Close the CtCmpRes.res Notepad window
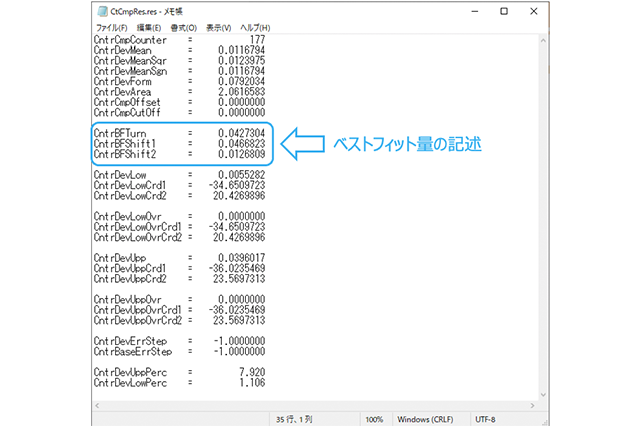 click(x=535, y=9)
